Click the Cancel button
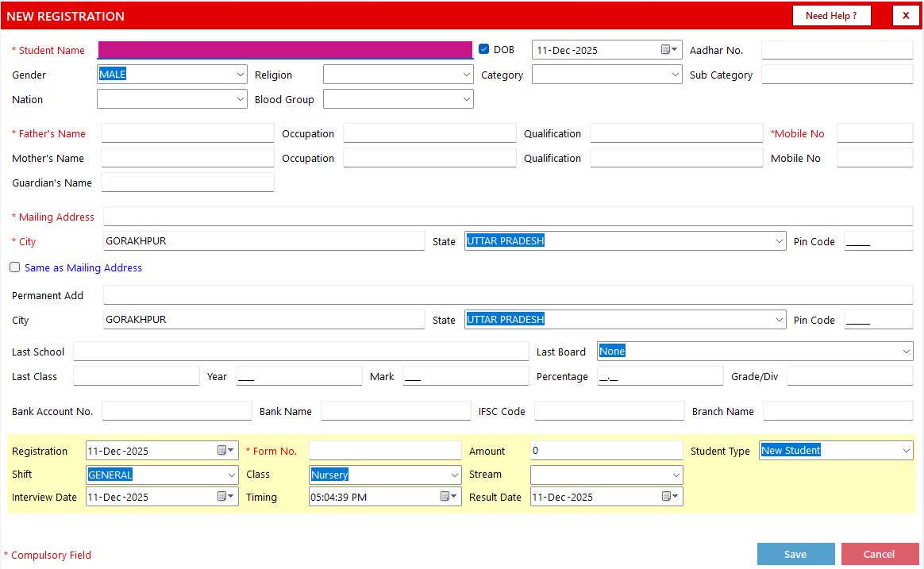 tap(880, 554)
